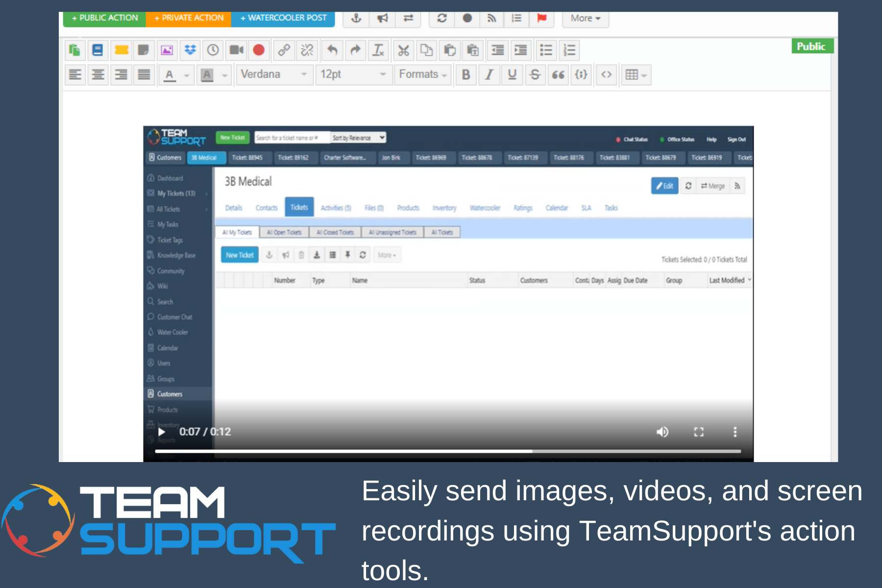
Task: Open the table insert dropdown
Action: click(x=636, y=74)
